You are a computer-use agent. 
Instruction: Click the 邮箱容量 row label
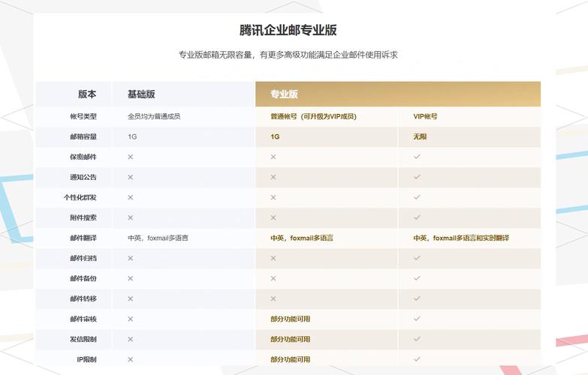(x=83, y=136)
